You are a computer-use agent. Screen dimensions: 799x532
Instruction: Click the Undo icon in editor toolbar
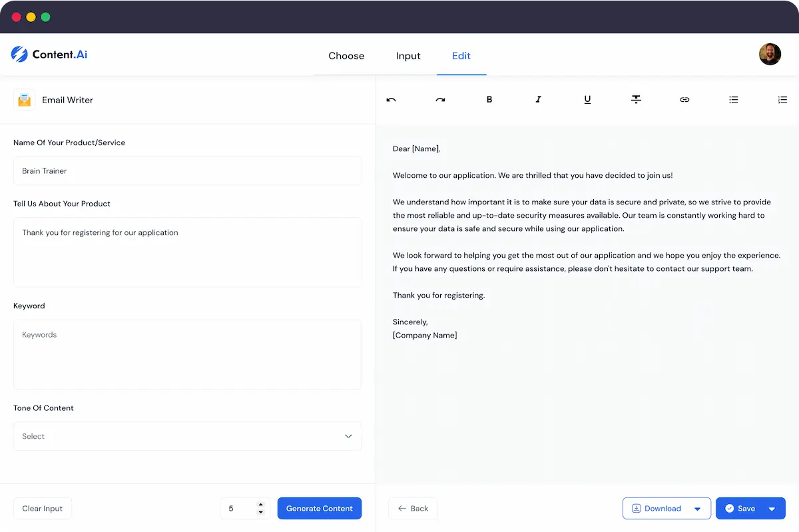coord(391,100)
